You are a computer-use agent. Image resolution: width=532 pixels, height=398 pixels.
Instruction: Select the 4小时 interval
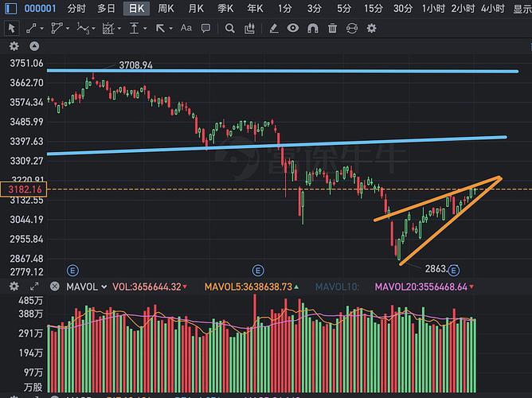pos(493,9)
